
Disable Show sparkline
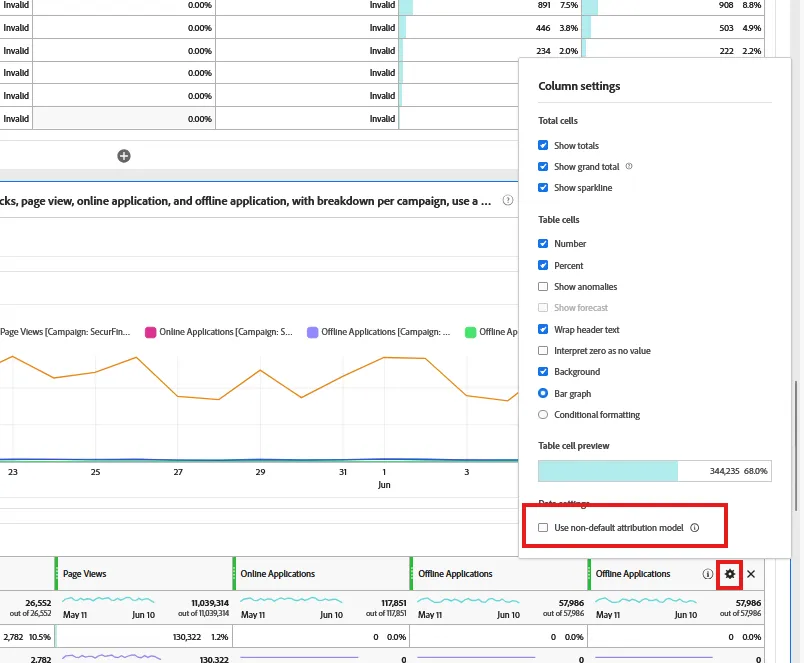click(x=543, y=187)
